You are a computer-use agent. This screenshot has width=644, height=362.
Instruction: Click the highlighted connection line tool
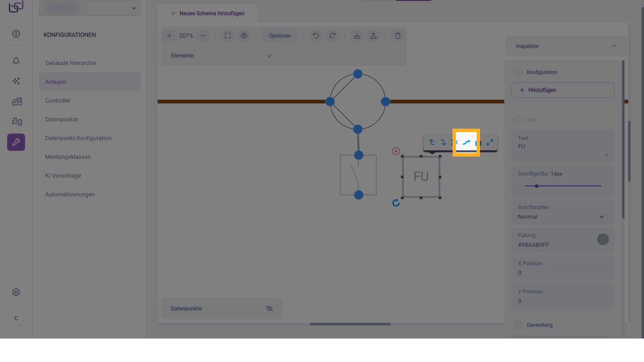466,142
